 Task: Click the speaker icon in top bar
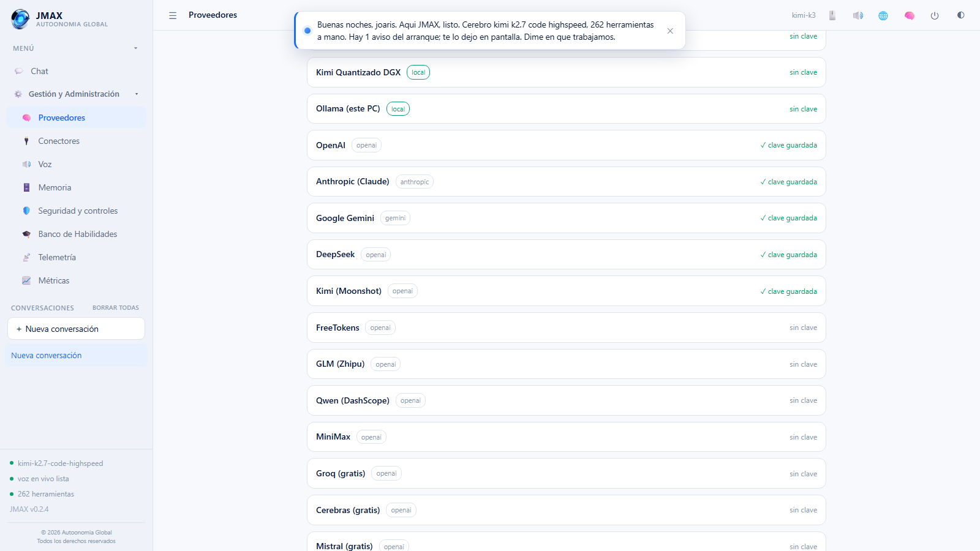point(858,15)
